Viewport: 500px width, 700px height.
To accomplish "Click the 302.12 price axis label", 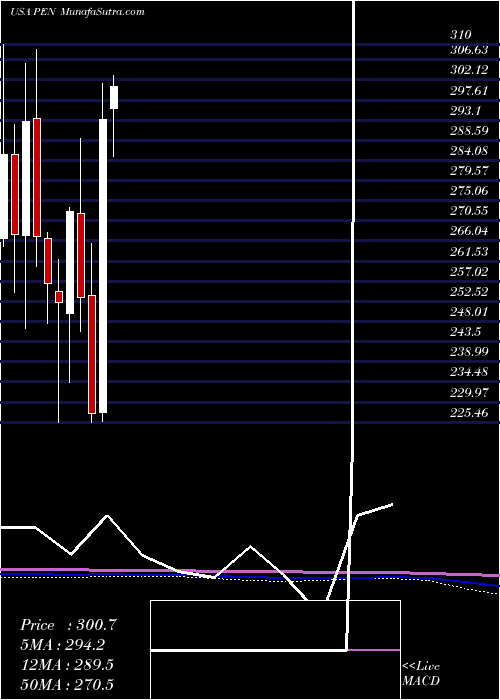I will pyautogui.click(x=468, y=70).
